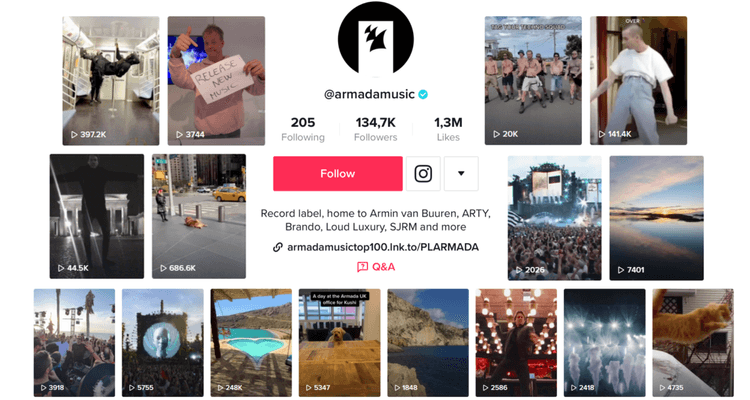The width and height of the screenshot is (750, 400).
Task: Play the subway video with 397.2K views
Action: click(111, 81)
